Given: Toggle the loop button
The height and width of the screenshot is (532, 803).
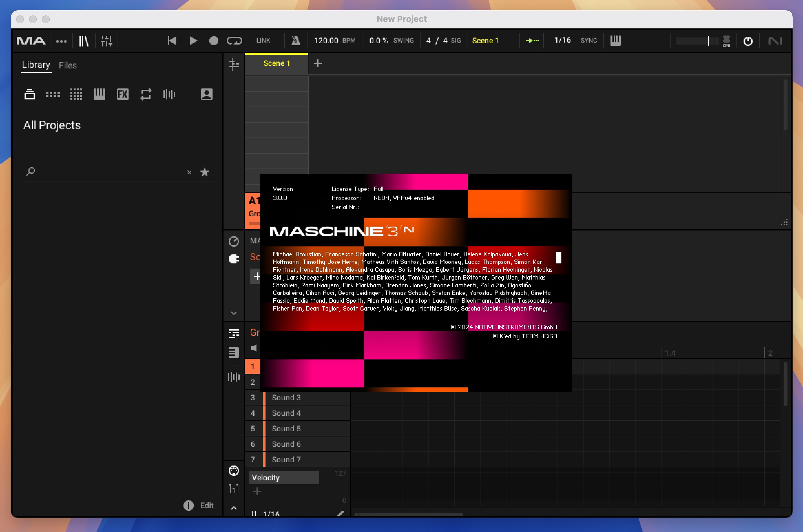Looking at the screenshot, I should pyautogui.click(x=235, y=41).
